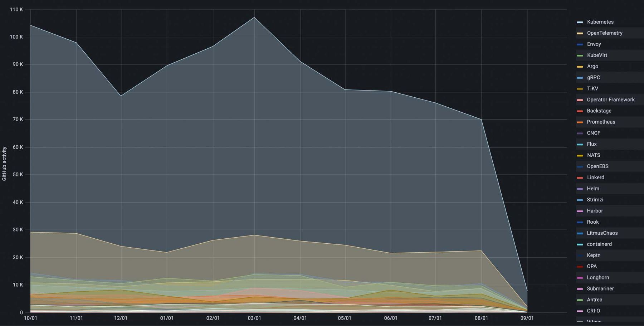Select gRPC in the chart legend
This screenshot has width=644, height=326.
[x=593, y=77]
